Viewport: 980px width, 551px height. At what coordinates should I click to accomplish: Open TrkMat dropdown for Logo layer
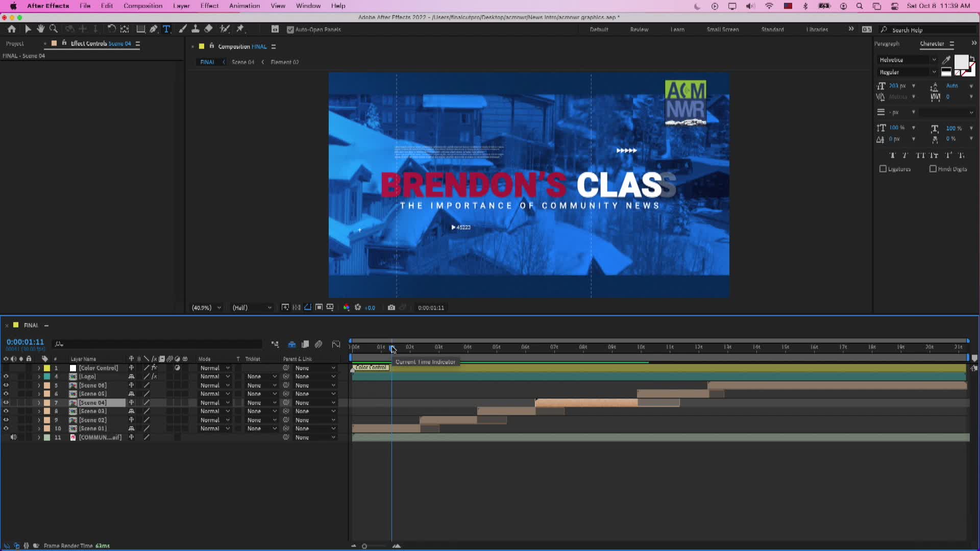click(262, 377)
